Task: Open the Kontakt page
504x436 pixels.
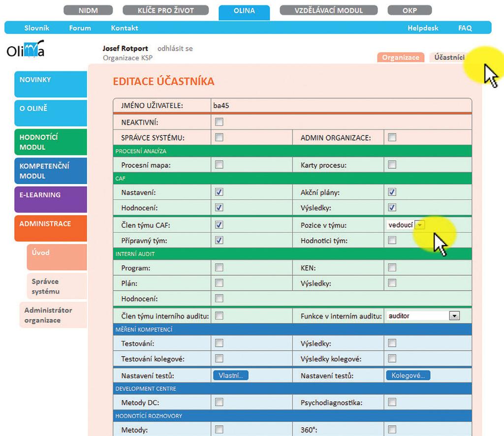Action: point(125,28)
